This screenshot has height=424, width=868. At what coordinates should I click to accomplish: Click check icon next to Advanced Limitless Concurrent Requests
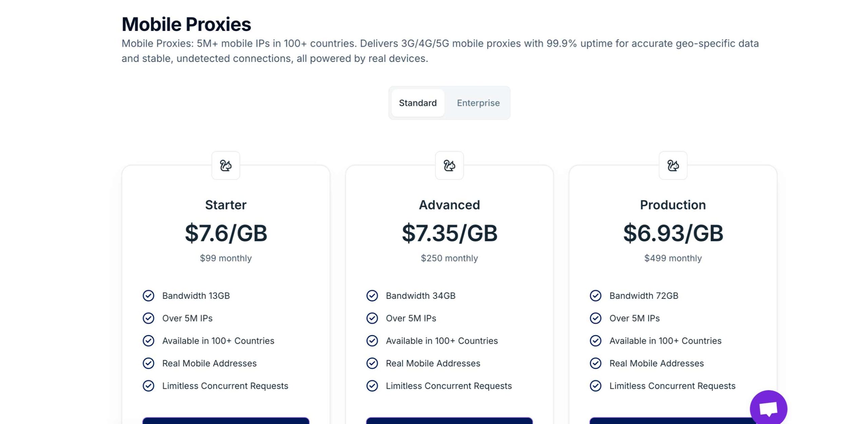point(372,386)
